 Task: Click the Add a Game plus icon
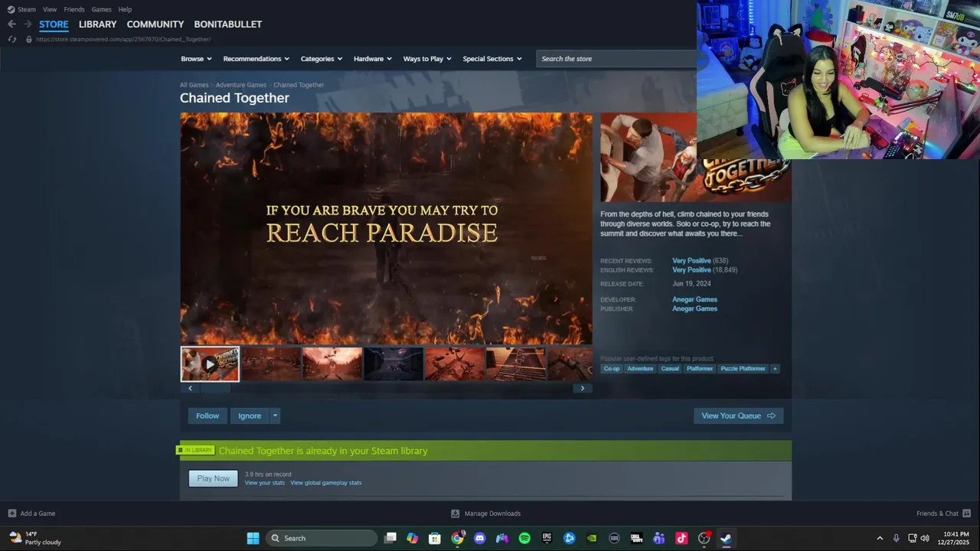coord(12,514)
